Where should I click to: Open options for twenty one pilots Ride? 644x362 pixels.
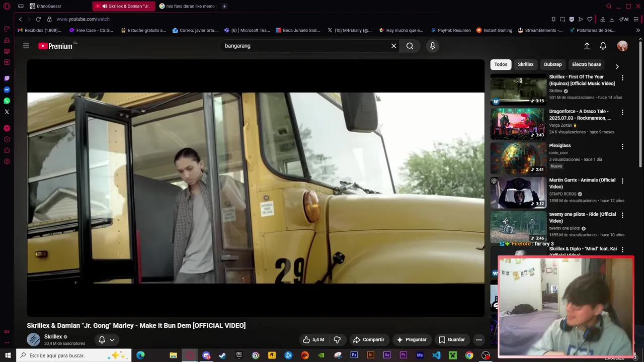tap(622, 215)
